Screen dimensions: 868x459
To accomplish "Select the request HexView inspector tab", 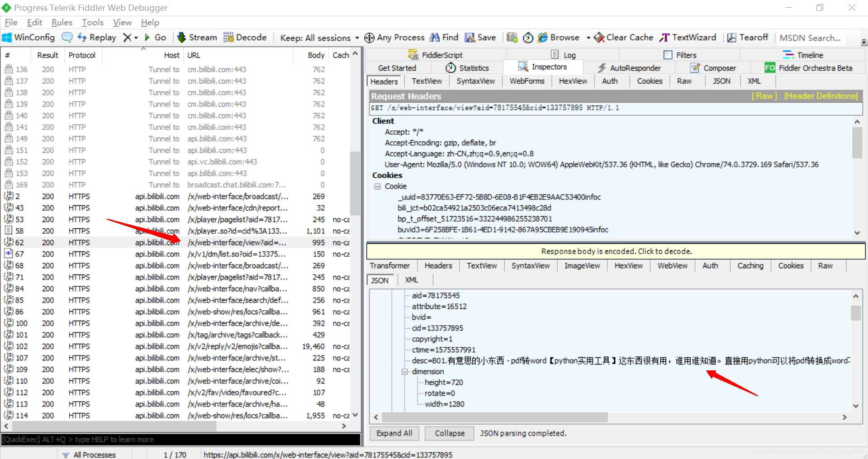I will pos(573,81).
